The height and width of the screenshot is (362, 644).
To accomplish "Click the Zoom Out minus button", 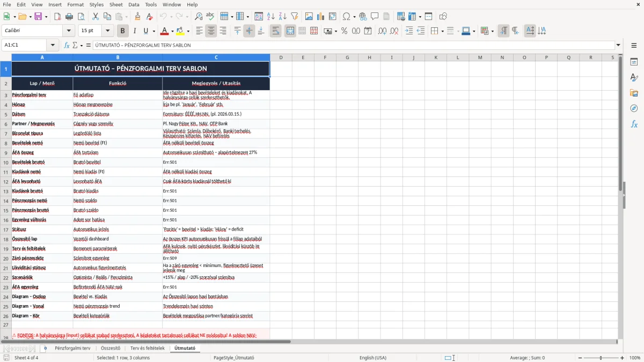I will pyautogui.click(x=580, y=358).
